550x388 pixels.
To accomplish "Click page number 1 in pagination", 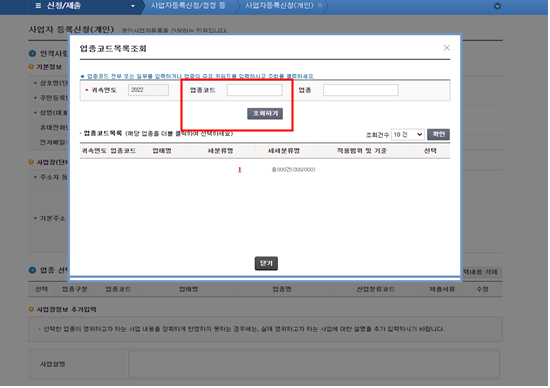I will click(240, 170).
